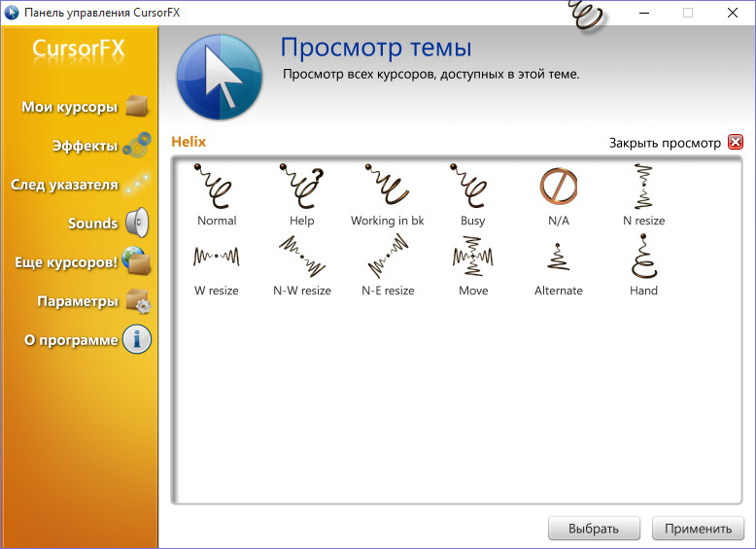Screen dimensions: 756x549
Task: Close the CursorFX control panel window
Action: (x=733, y=13)
